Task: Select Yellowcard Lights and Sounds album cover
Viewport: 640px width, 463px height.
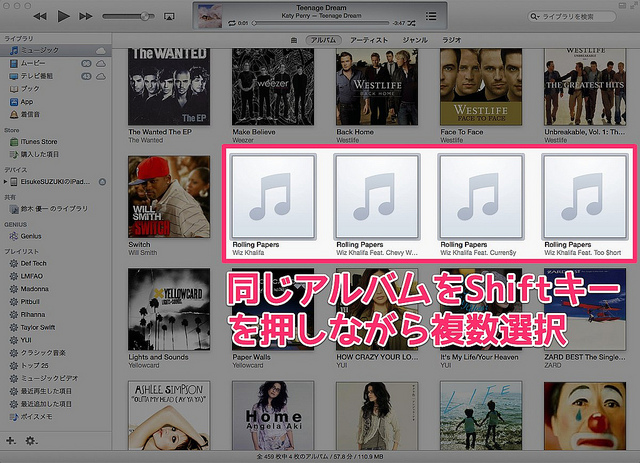Action: pos(169,309)
